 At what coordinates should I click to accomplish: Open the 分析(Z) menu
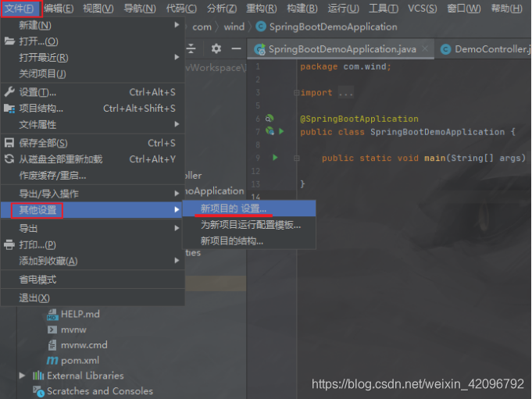(222, 8)
